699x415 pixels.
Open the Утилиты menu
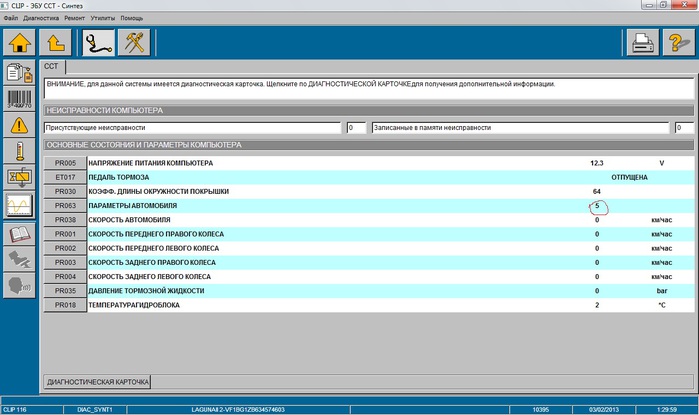tap(103, 18)
